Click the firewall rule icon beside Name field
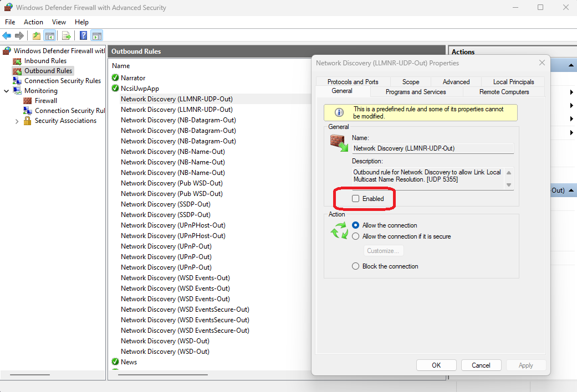Viewport: 577px width, 392px height. (x=339, y=143)
